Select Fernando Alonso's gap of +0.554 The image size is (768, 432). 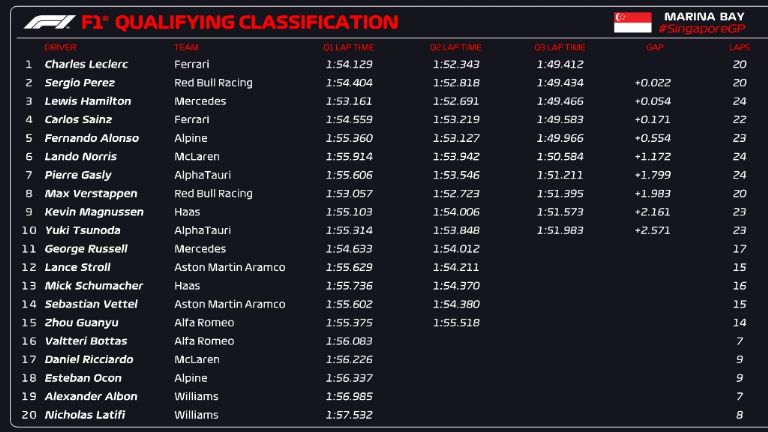[652, 138]
